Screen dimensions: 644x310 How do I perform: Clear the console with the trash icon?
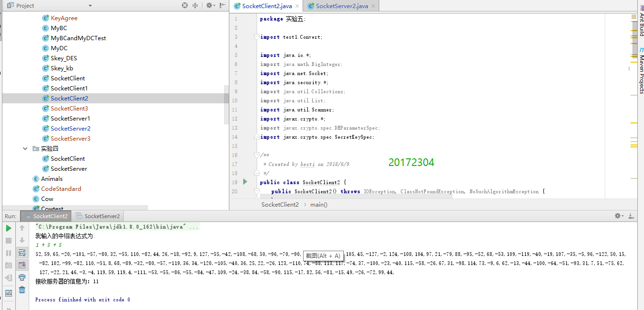[22, 290]
